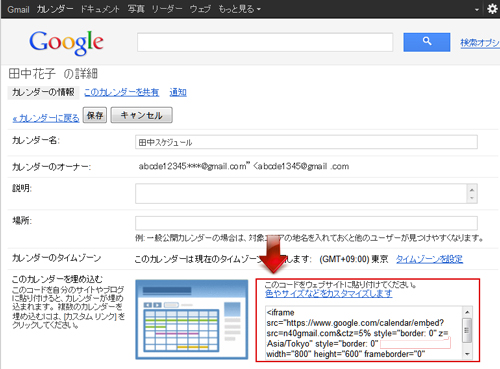Click the キャンセル button
The width and height of the screenshot is (500, 369).
(142, 115)
